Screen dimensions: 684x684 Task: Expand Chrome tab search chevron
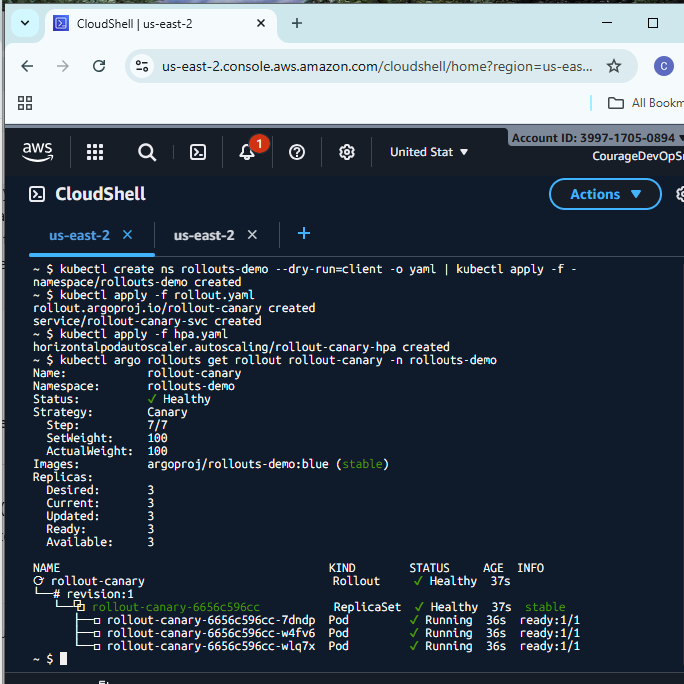coord(24,22)
